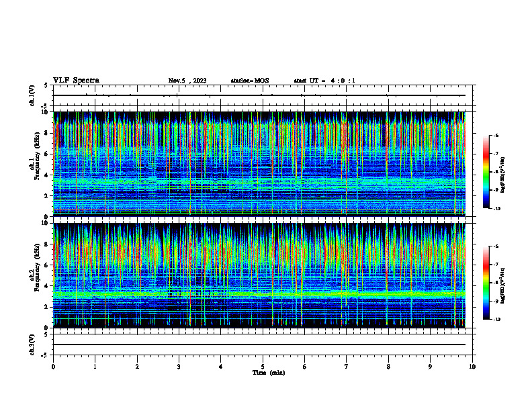Click the "ch.1(V)" axis label
The image size is (532, 411).
tap(32, 95)
